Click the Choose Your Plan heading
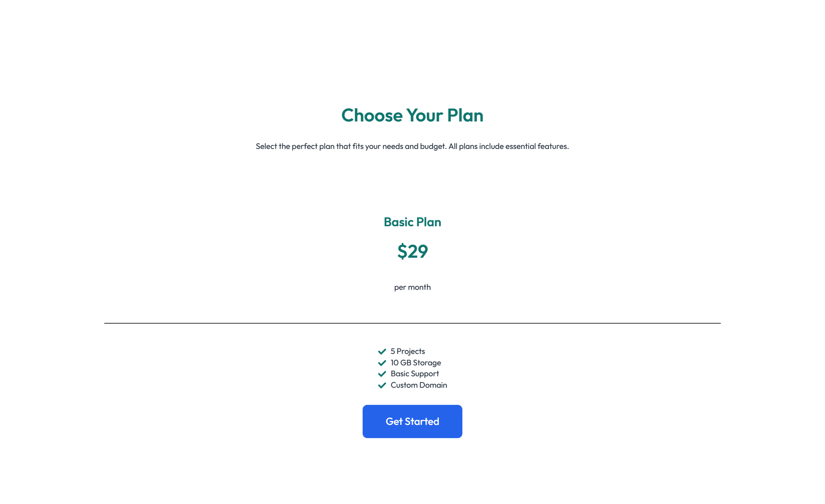Image resolution: width=825 pixels, height=504 pixels. [412, 115]
